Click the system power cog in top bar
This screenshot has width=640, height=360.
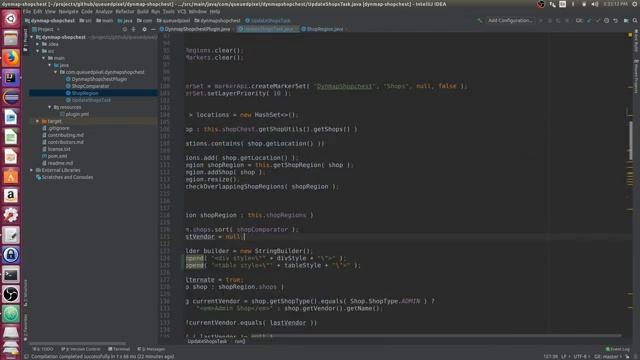click(635, 4)
